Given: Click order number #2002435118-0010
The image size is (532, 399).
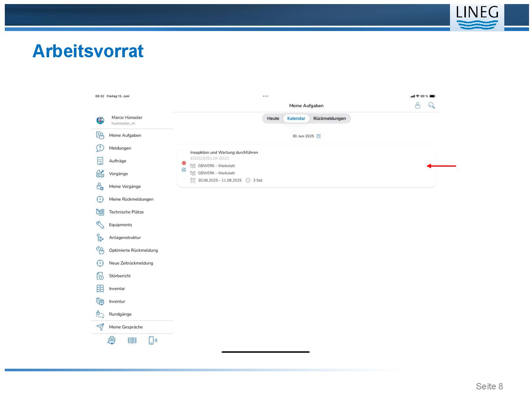Looking at the screenshot, I should (x=209, y=158).
